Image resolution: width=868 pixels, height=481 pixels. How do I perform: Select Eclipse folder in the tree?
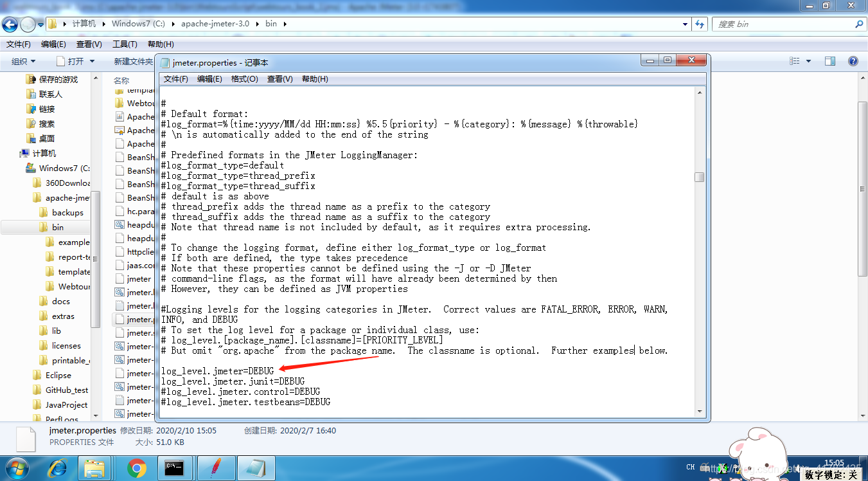click(x=51, y=375)
